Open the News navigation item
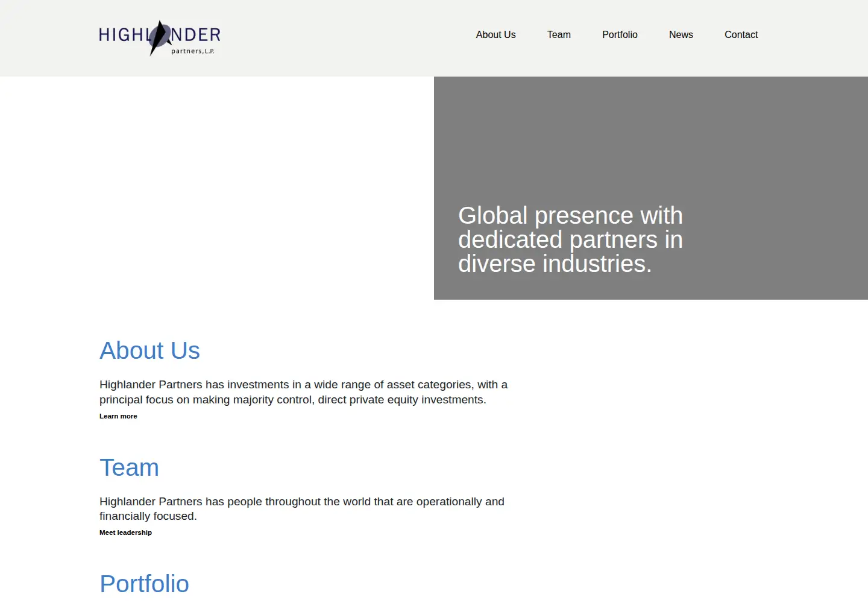868x603 pixels. 681,35
